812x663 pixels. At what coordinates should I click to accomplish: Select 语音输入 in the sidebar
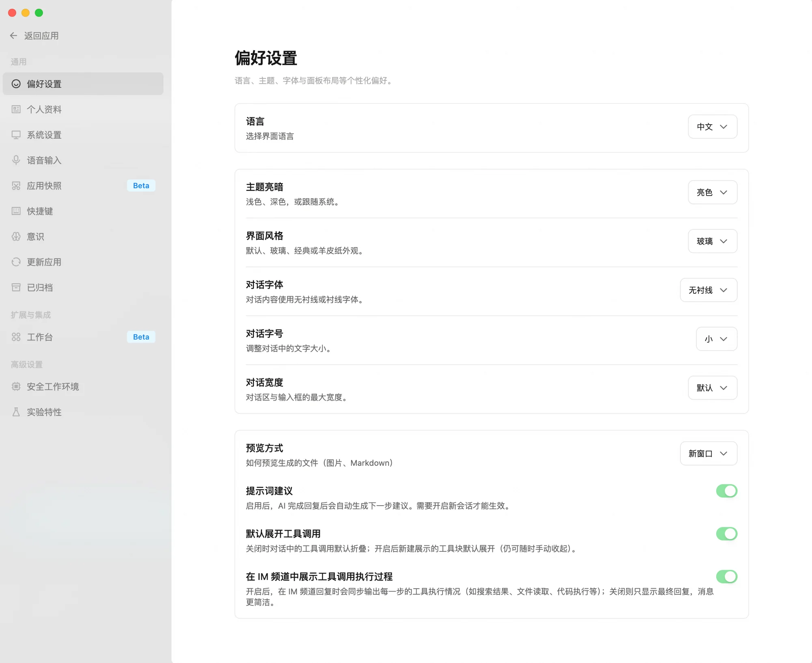tap(83, 160)
